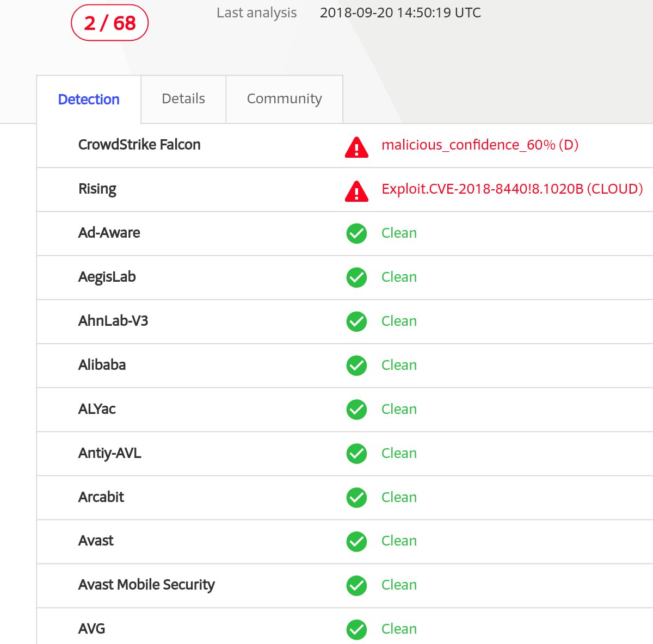Click the Avast Mobile Security engine name

[147, 585]
